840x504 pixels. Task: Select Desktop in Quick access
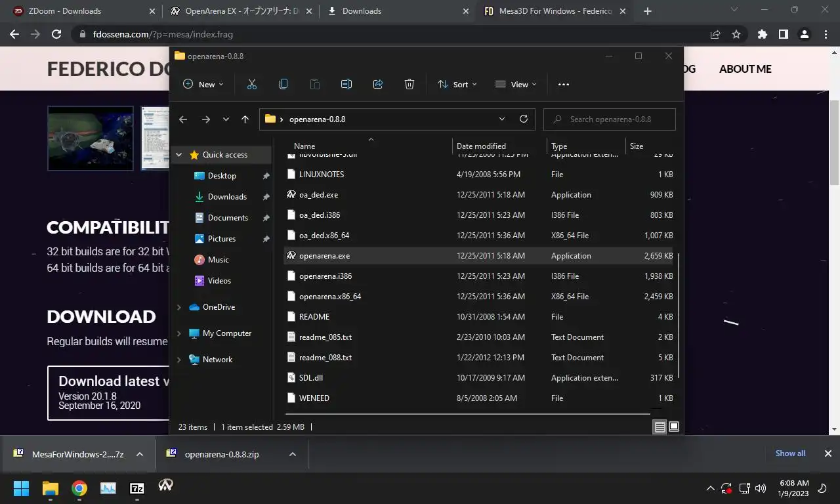pyautogui.click(x=222, y=176)
